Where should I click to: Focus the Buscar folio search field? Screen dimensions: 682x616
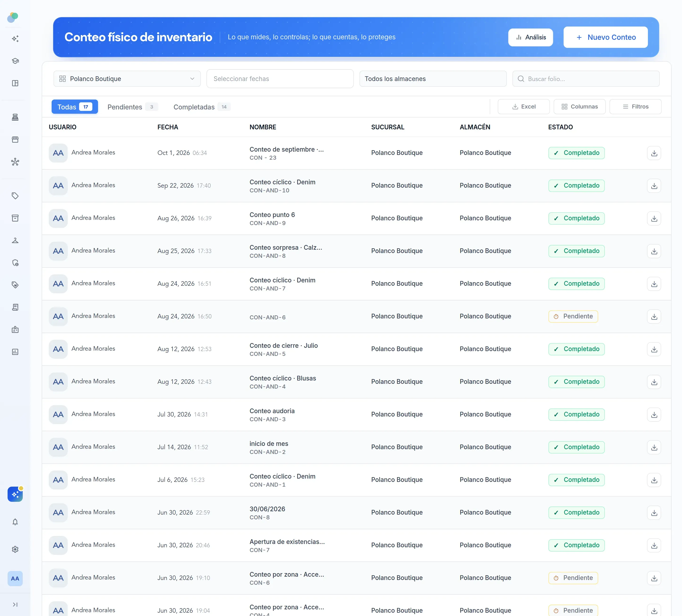coord(586,78)
